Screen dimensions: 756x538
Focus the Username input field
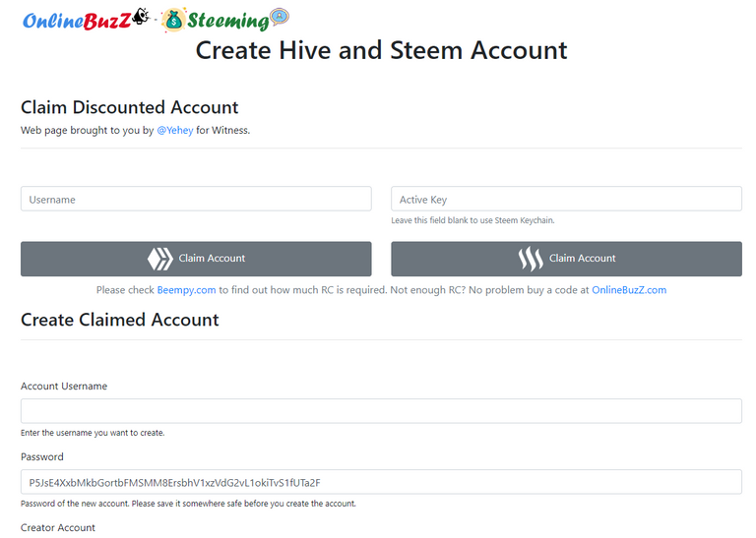tap(196, 199)
